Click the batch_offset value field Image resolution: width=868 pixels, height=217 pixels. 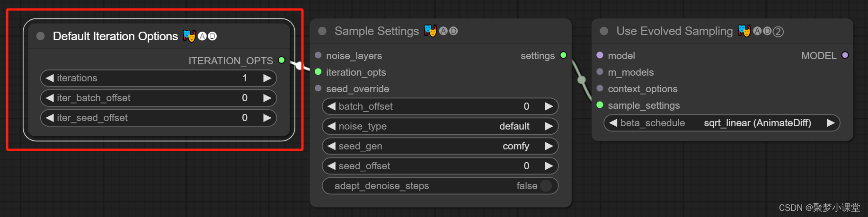click(x=440, y=106)
